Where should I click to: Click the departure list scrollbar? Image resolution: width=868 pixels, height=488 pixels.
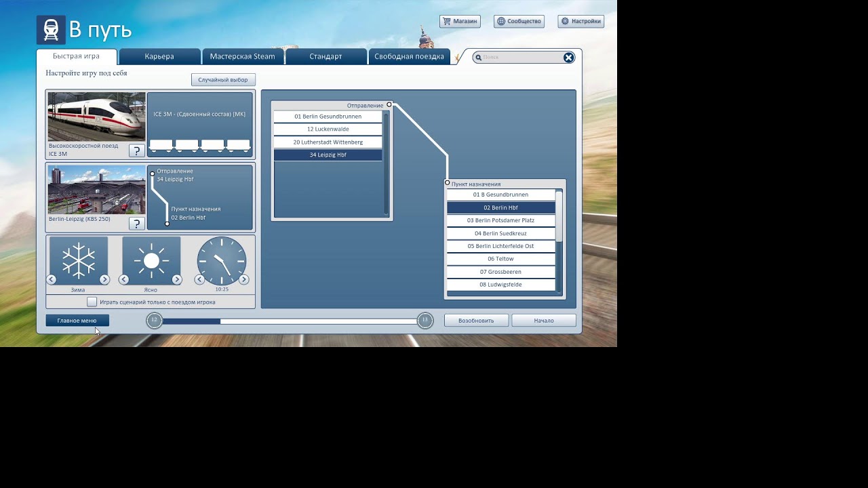387,163
